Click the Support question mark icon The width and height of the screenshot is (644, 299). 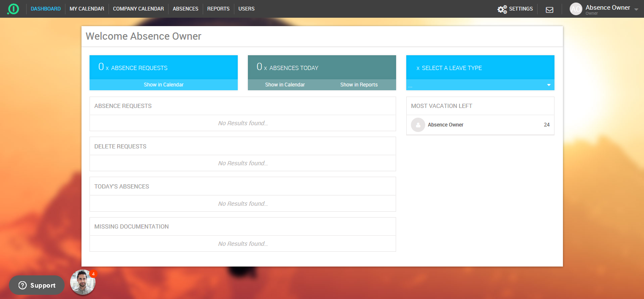(23, 286)
